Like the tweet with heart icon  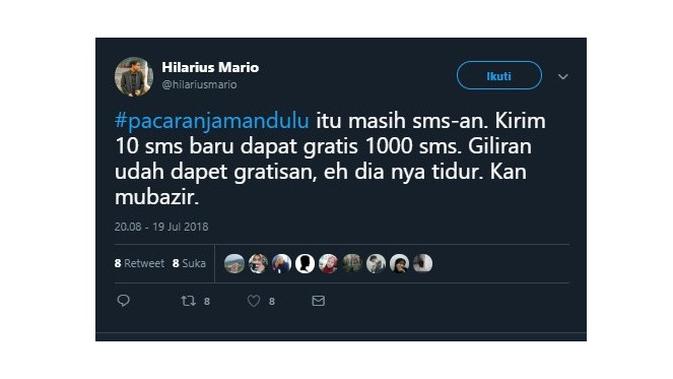click(x=254, y=301)
